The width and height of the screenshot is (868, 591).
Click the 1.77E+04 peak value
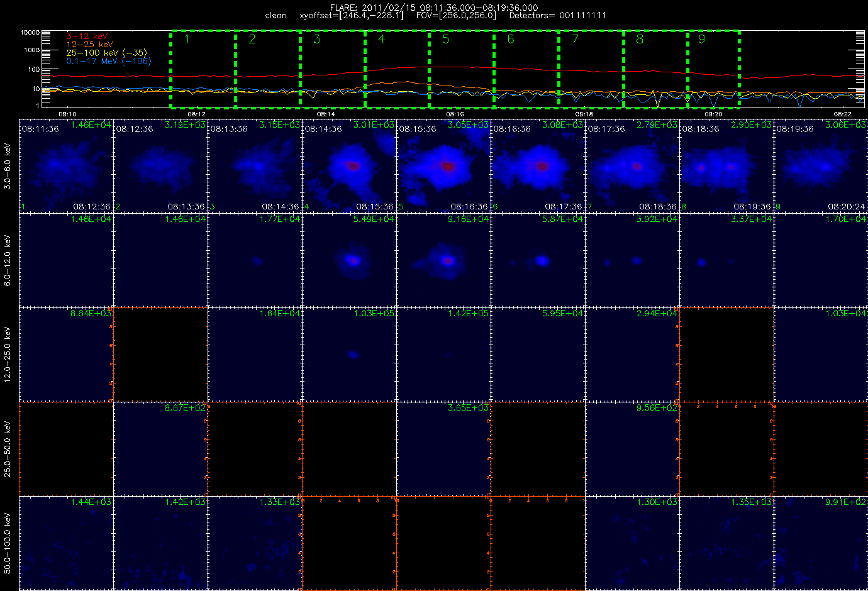(x=279, y=219)
